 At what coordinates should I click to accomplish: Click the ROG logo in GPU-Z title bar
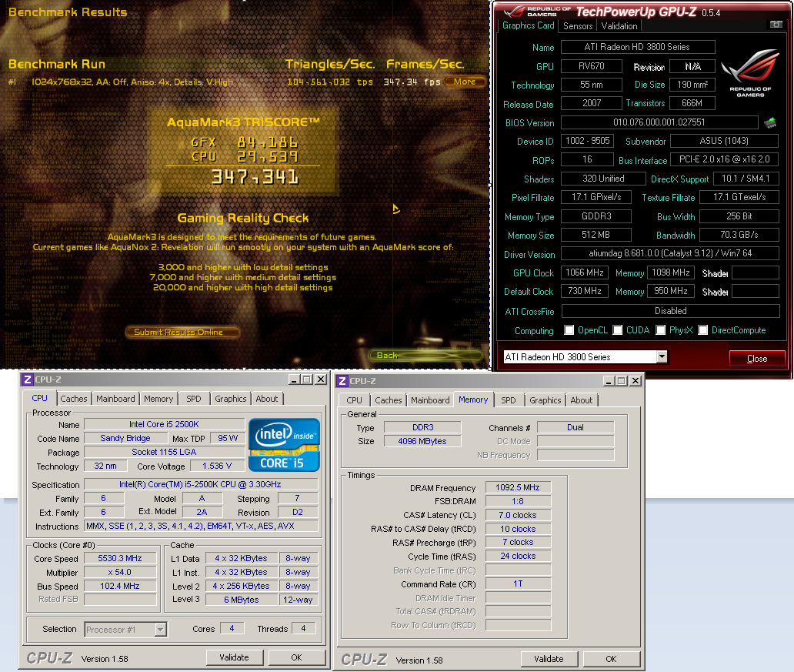pyautogui.click(x=537, y=11)
